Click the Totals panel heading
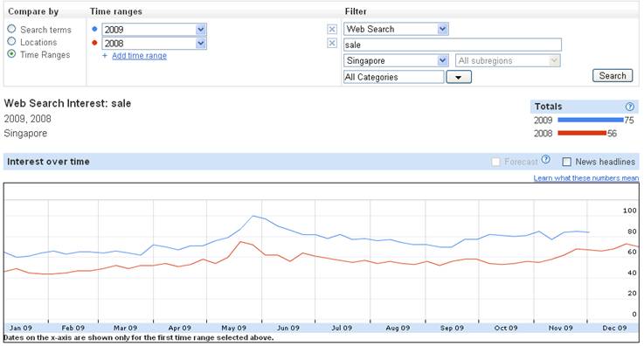 [x=548, y=107]
